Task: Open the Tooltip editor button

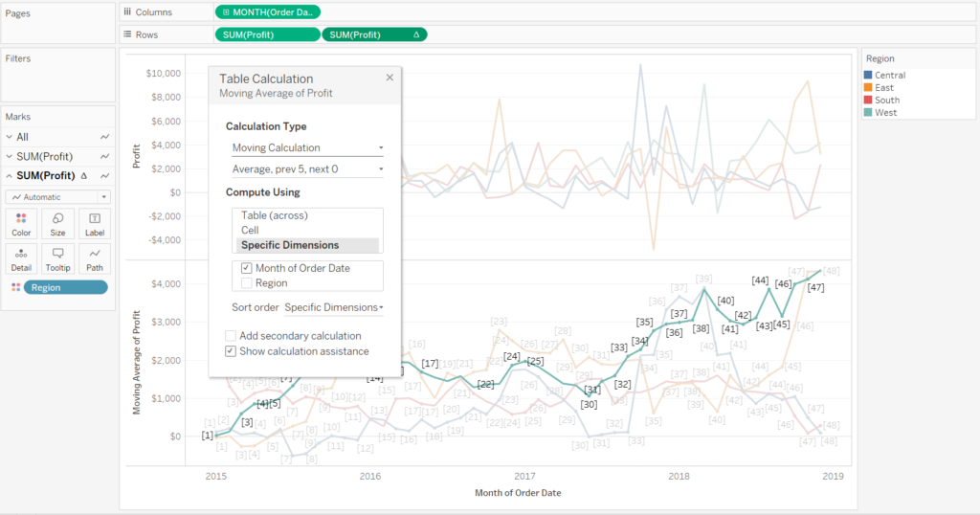Action: [x=57, y=258]
